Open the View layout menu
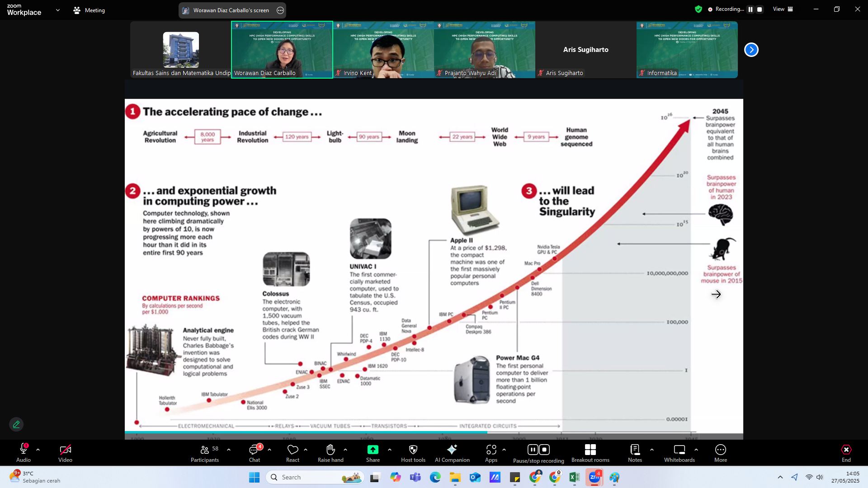This screenshot has width=868, height=488. coord(783,9)
